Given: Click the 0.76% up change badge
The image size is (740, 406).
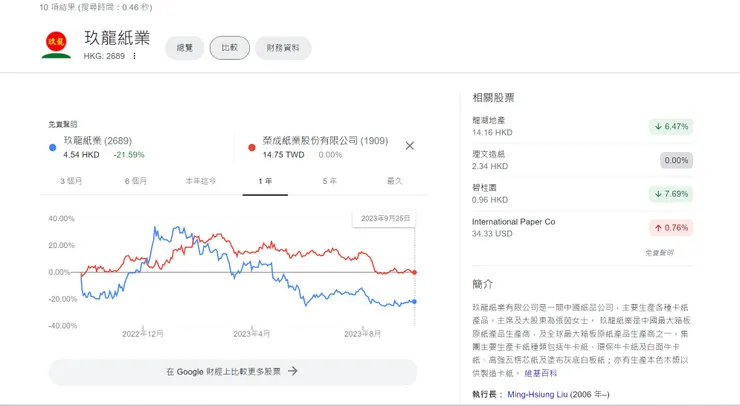Looking at the screenshot, I should (671, 228).
